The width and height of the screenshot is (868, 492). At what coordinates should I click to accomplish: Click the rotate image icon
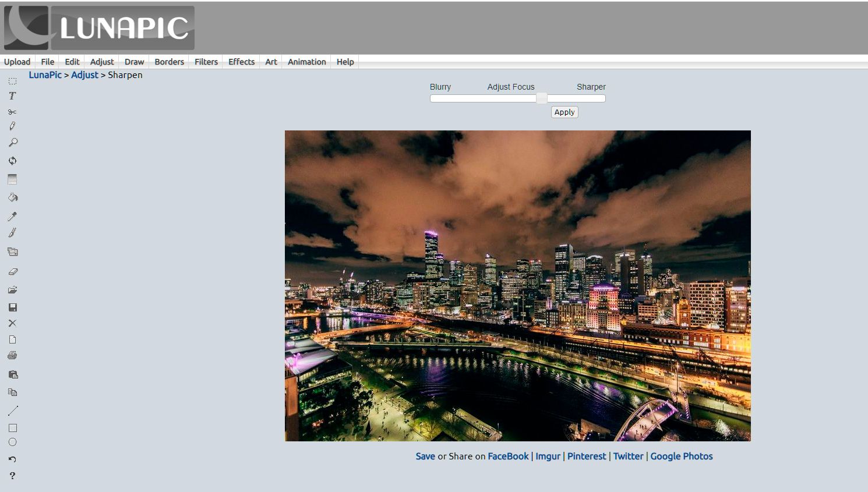(12, 161)
